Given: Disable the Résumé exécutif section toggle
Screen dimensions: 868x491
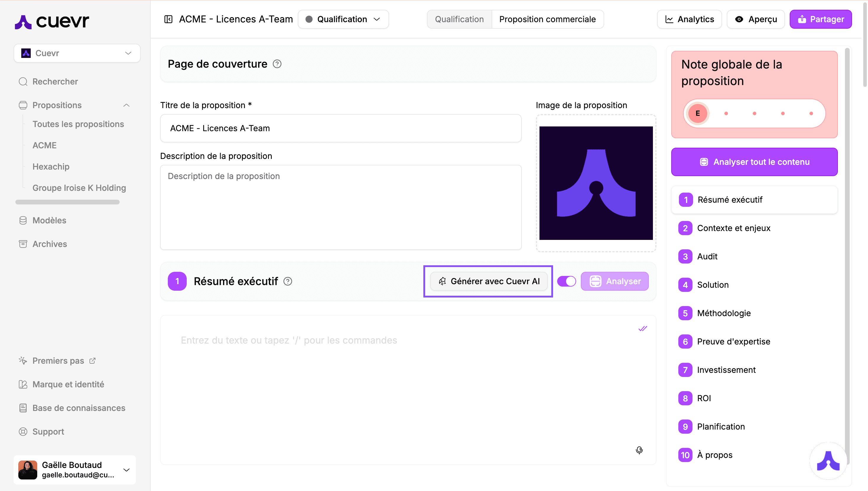Looking at the screenshot, I should click(x=566, y=281).
